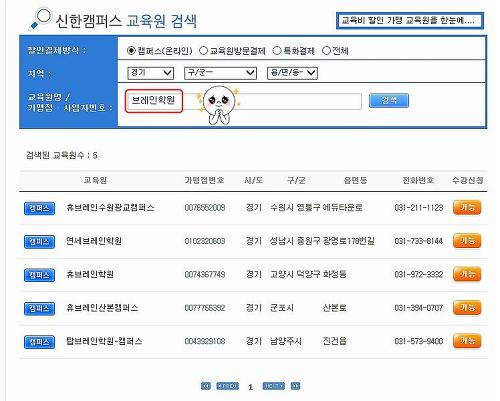Click phone number 031-573-9400
Image resolution: width=500 pixels, height=401 pixels.
coord(419,341)
